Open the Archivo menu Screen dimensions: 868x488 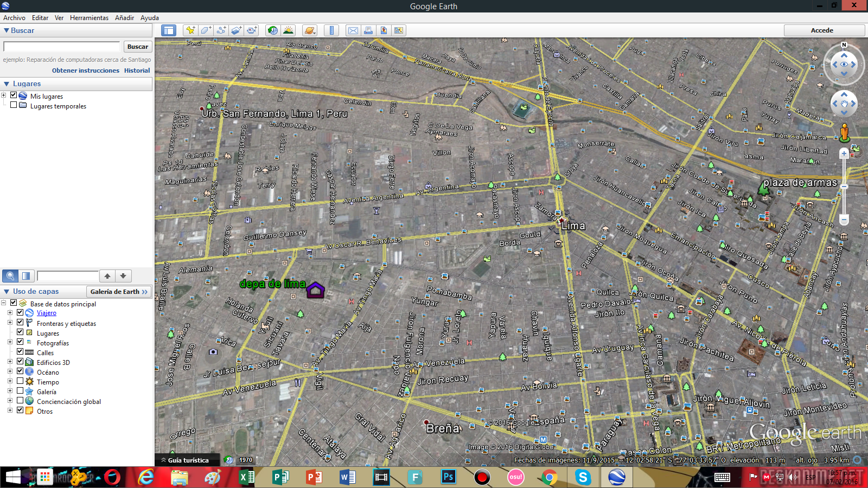[x=14, y=18]
